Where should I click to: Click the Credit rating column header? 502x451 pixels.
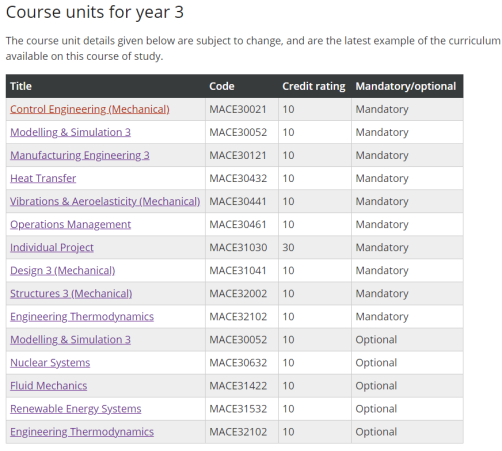pos(315,86)
